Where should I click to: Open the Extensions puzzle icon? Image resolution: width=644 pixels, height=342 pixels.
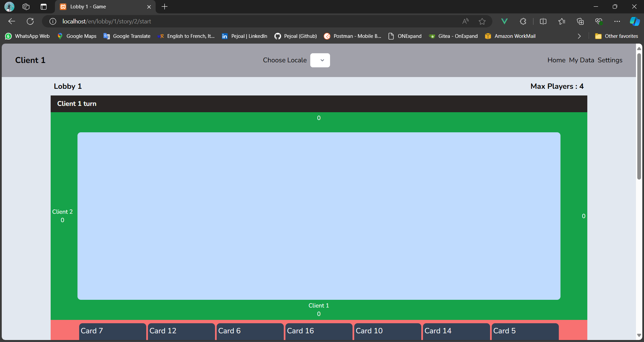(523, 21)
